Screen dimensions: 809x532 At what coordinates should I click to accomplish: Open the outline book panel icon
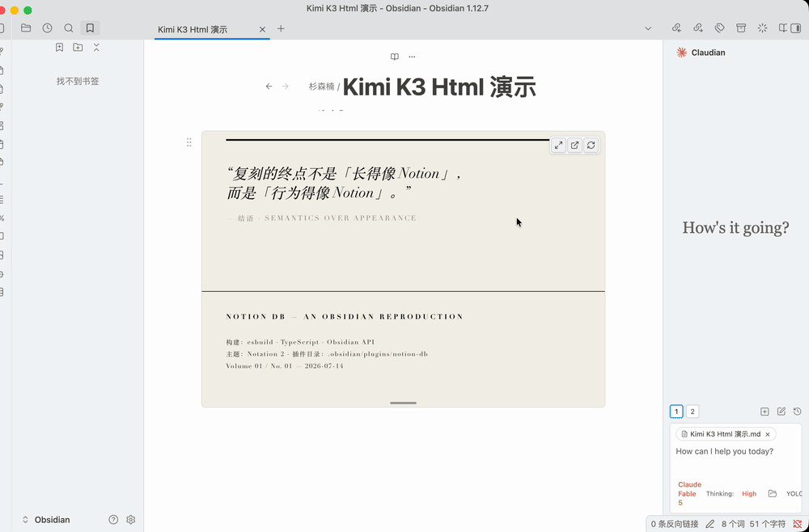782,28
